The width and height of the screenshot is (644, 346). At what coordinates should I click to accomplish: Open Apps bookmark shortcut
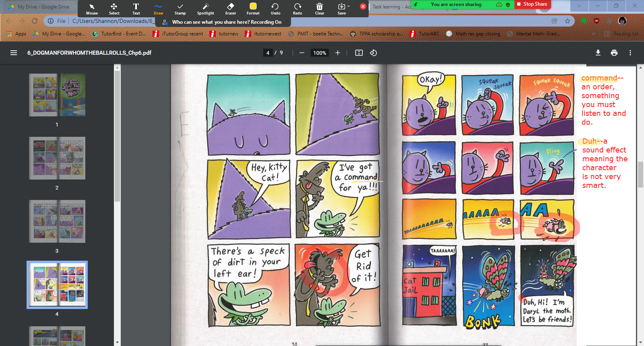(x=17, y=34)
